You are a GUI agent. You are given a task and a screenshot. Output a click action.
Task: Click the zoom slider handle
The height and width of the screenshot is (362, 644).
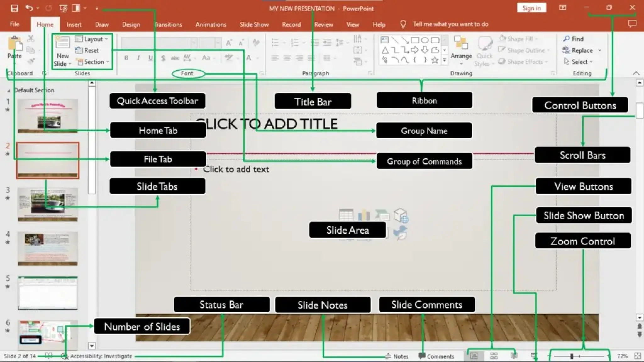(572, 356)
